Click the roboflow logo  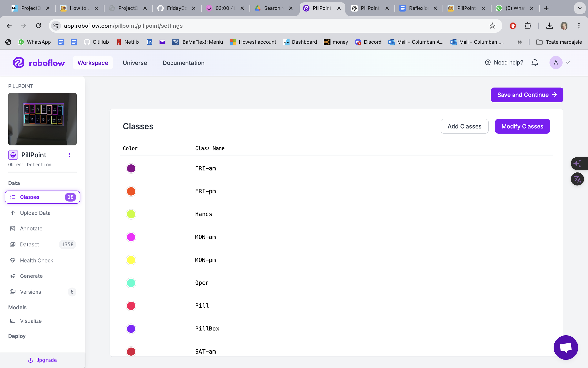39,63
